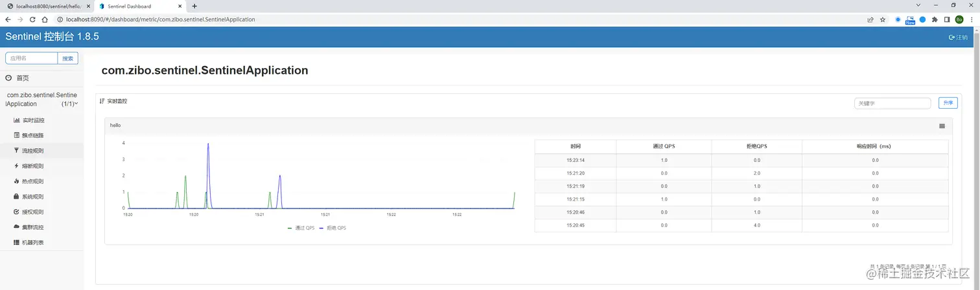980x290 pixels.
Task: Open 系统规则 in the sidebar
Action: click(x=41, y=196)
